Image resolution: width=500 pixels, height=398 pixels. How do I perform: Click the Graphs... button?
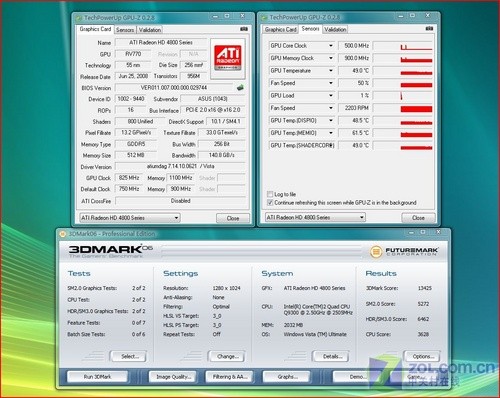click(287, 377)
